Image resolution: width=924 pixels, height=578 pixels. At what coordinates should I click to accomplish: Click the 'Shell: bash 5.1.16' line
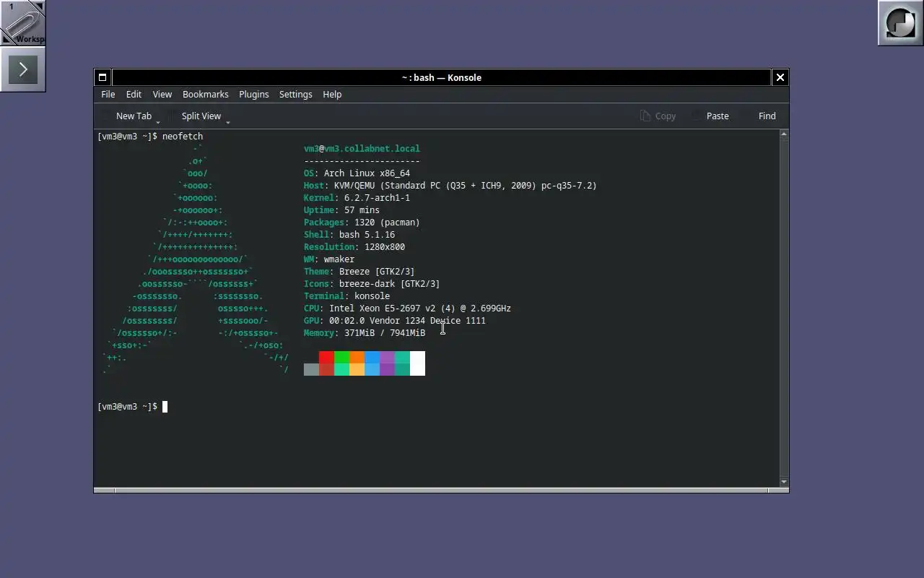pyautogui.click(x=349, y=235)
